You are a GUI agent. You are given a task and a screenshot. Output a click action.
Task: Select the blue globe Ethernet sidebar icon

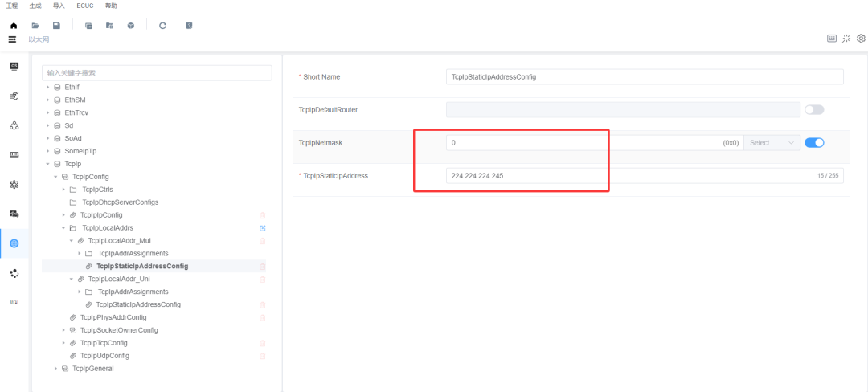click(x=14, y=243)
